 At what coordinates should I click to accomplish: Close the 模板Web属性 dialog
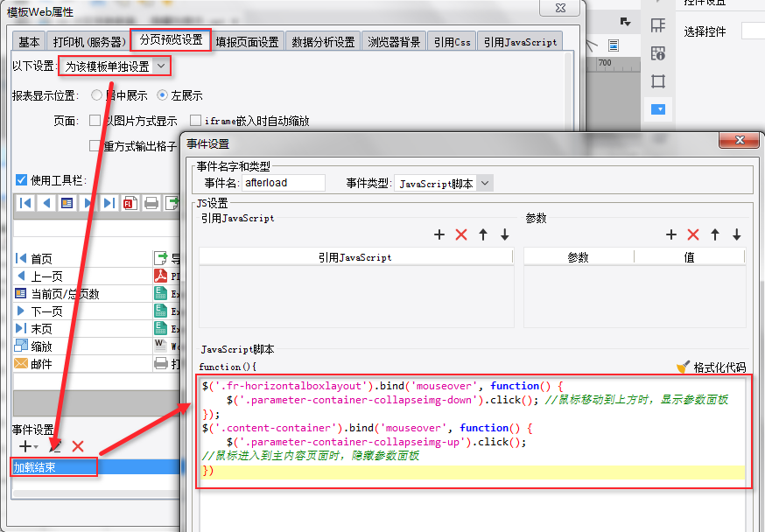point(561,8)
